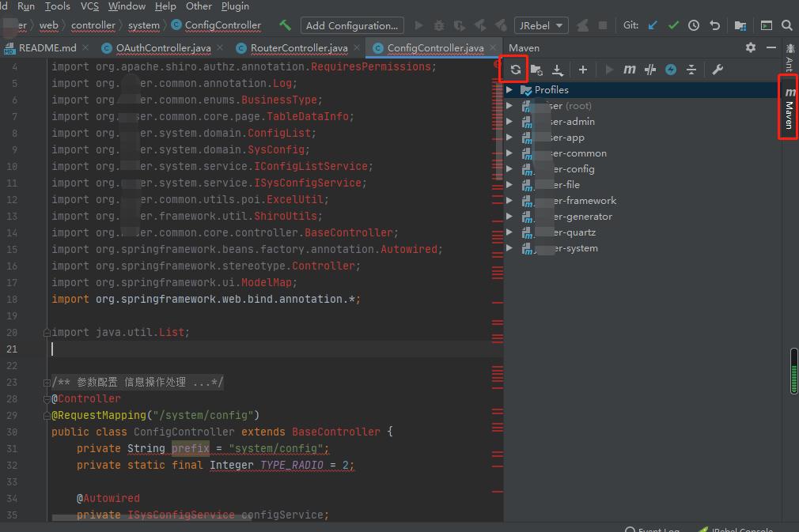
Task: Collapse all nodes in Maven panel
Action: 690,70
